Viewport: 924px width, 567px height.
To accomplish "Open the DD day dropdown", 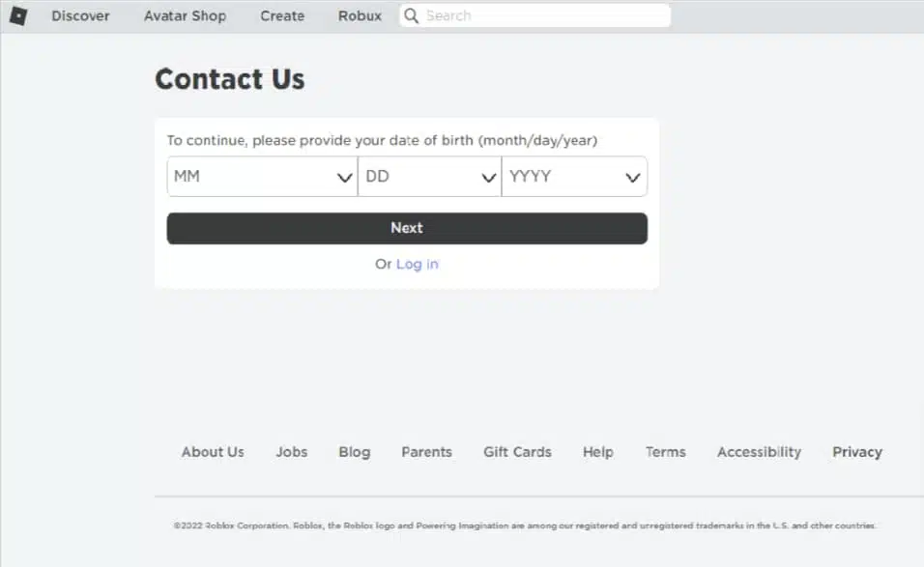I will point(429,176).
